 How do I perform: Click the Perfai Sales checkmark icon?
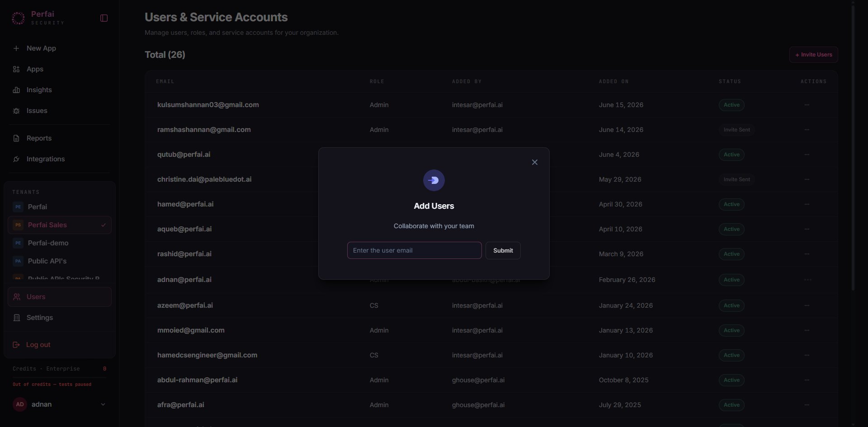(104, 225)
